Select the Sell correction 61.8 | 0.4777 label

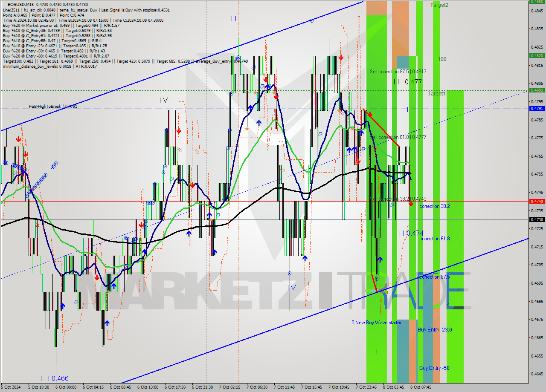pos(398,137)
